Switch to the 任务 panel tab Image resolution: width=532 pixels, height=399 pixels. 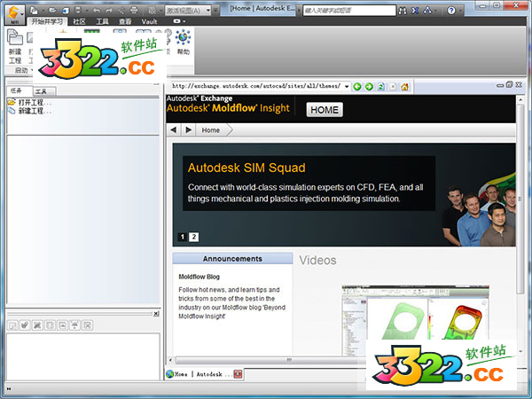[x=20, y=91]
